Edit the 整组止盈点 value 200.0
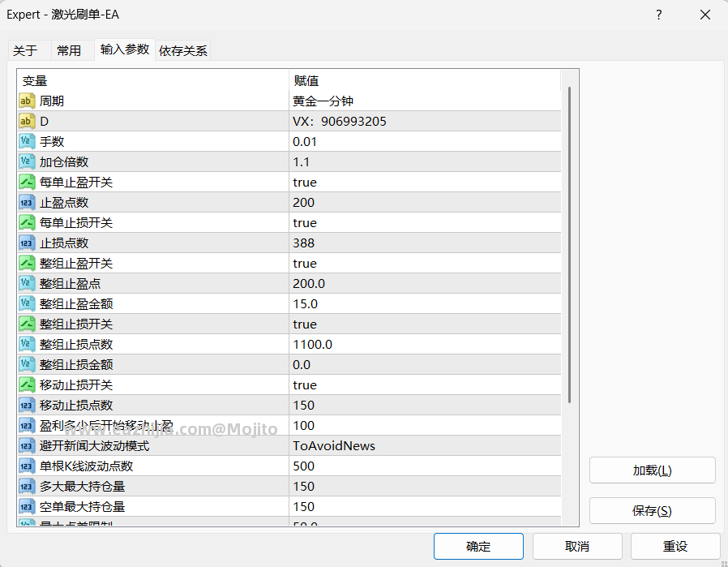 pyautogui.click(x=425, y=283)
